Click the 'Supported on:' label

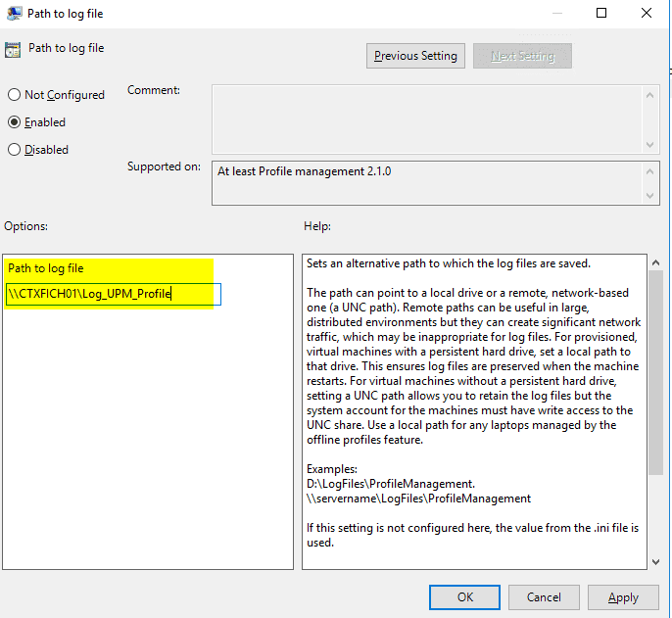[164, 166]
